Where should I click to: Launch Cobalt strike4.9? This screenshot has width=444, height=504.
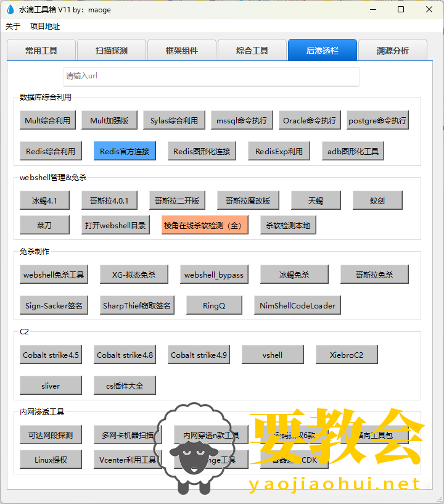click(x=199, y=355)
